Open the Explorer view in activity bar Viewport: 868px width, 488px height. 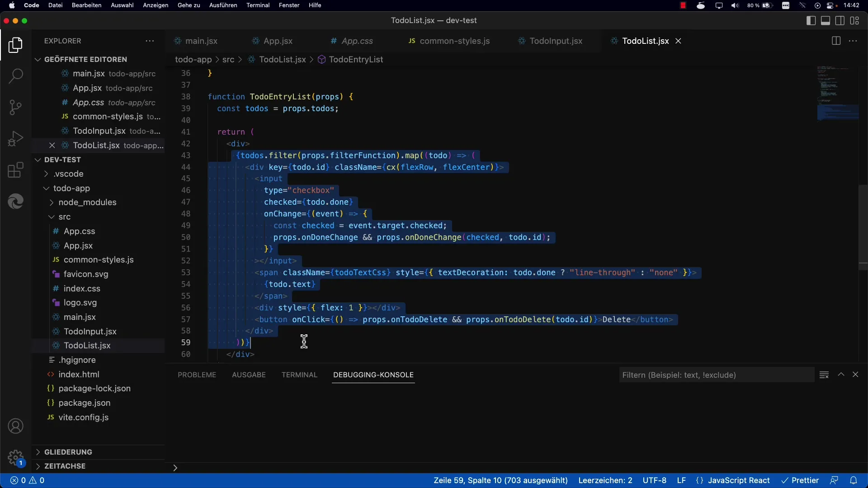click(15, 45)
